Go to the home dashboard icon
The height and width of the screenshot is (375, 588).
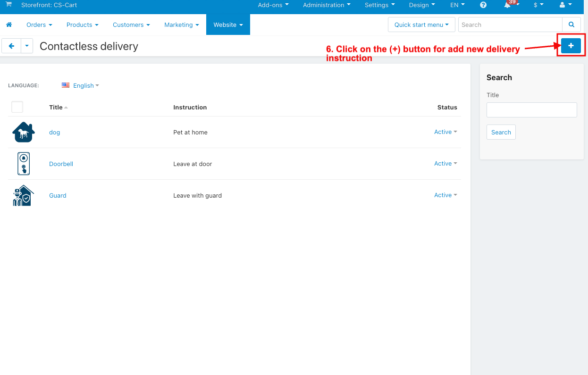click(9, 25)
